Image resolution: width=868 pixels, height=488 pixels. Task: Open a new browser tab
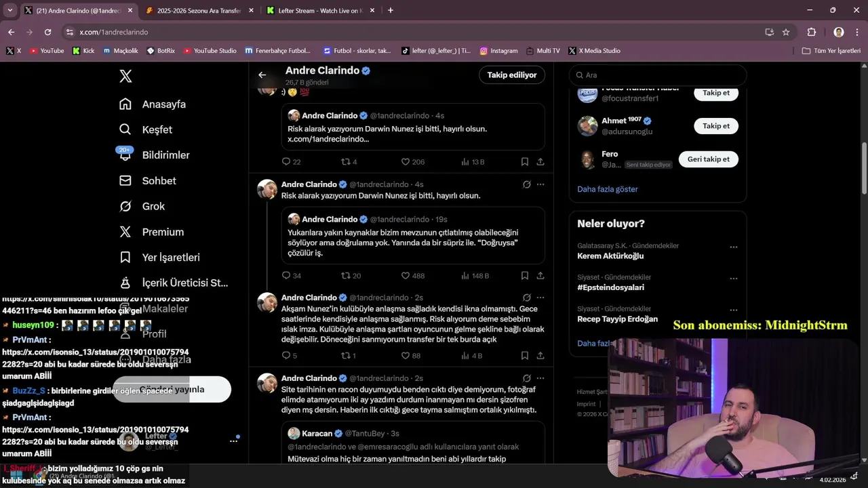point(390,10)
